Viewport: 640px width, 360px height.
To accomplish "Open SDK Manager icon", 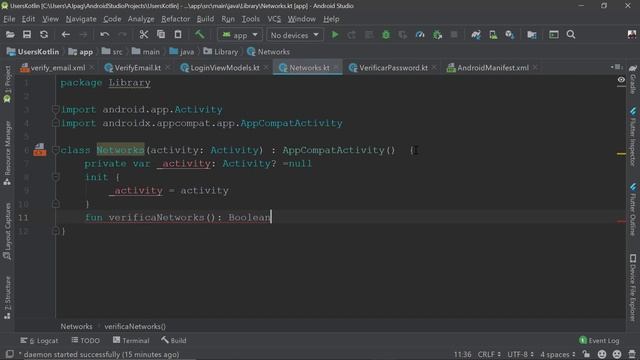I will [x=510, y=35].
